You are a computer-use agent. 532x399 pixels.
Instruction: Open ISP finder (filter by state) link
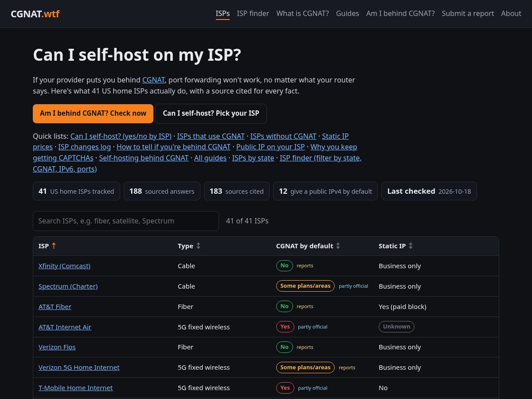coord(321,158)
